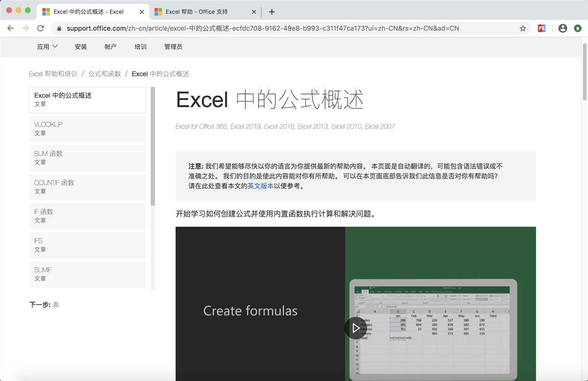Select Excel 中的公式概述 sidebar article
Screen dimensions: 588x381
click(87, 100)
